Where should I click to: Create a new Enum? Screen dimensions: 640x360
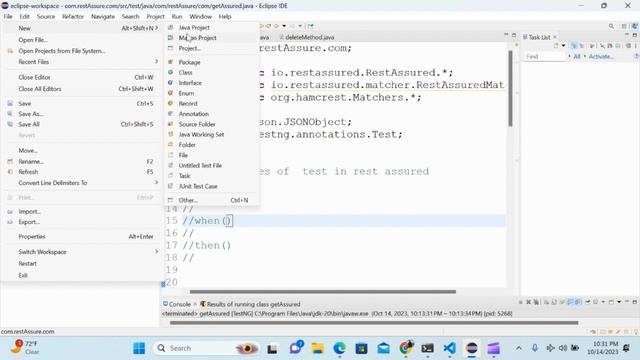186,93
